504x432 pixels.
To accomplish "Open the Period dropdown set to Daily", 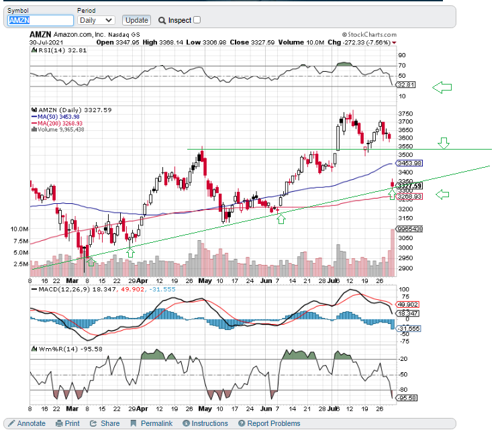I will [96, 20].
